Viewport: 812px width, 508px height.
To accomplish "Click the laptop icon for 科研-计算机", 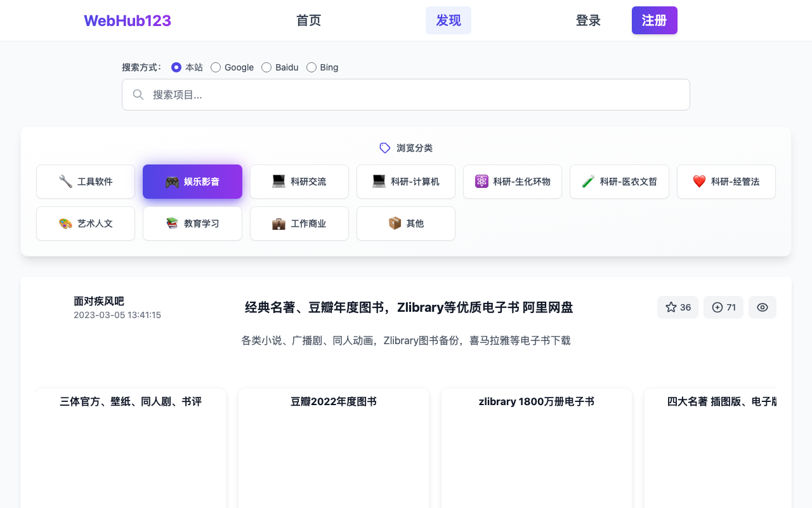I will click(x=379, y=182).
